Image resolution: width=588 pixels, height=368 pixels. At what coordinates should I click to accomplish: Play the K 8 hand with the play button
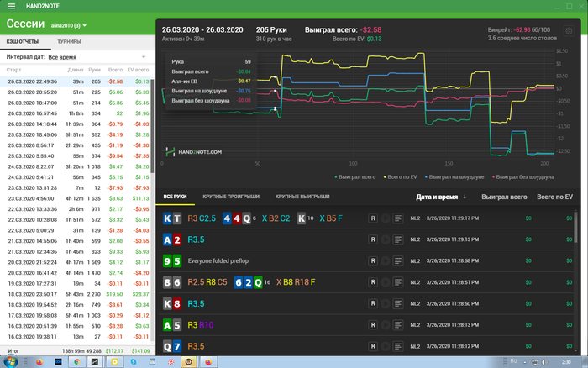pos(385,303)
